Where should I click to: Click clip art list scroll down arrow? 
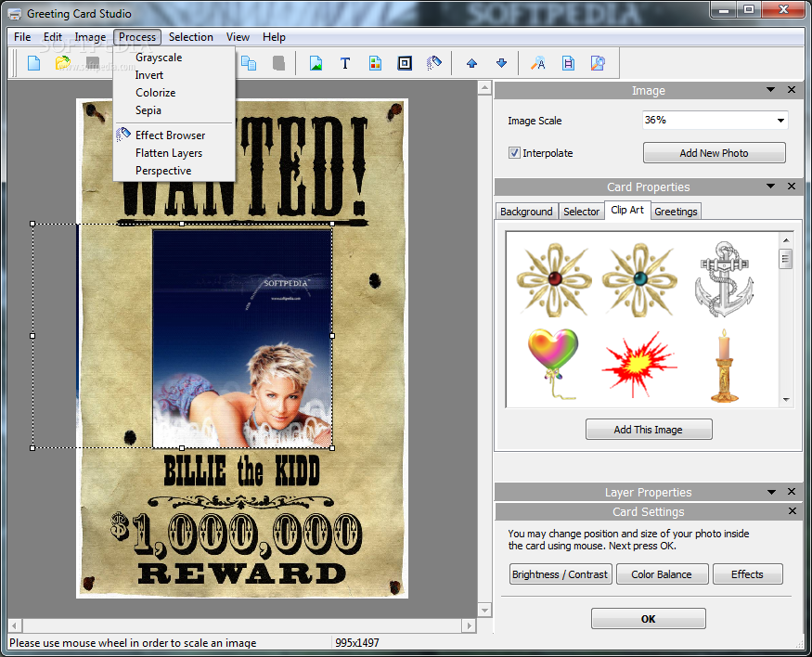[x=786, y=400]
